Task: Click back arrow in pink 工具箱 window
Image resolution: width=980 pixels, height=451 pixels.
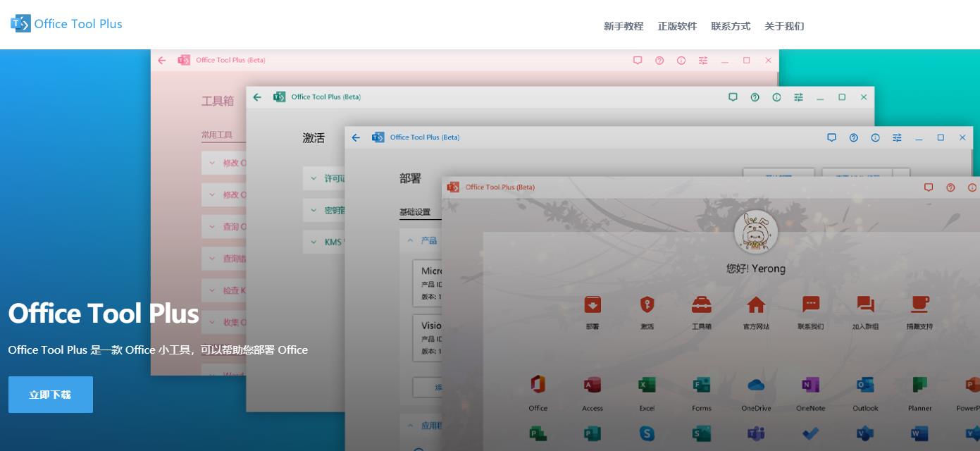Action: pos(162,61)
